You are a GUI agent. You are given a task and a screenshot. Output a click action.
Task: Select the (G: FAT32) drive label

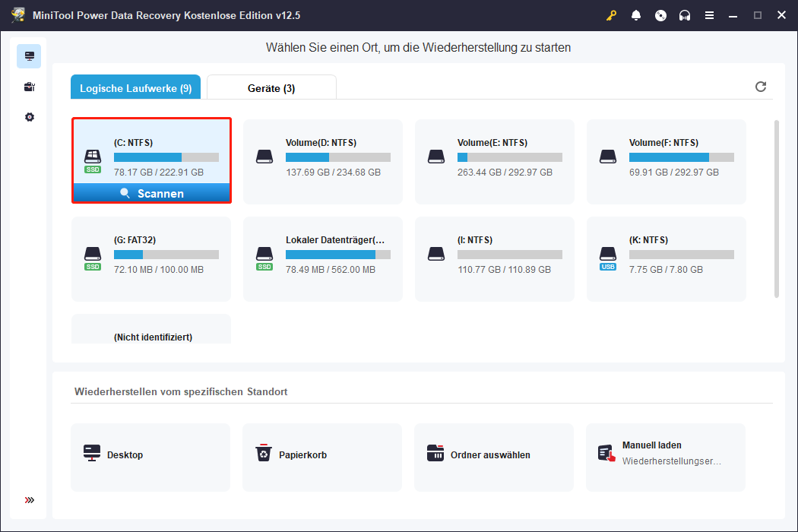click(135, 240)
